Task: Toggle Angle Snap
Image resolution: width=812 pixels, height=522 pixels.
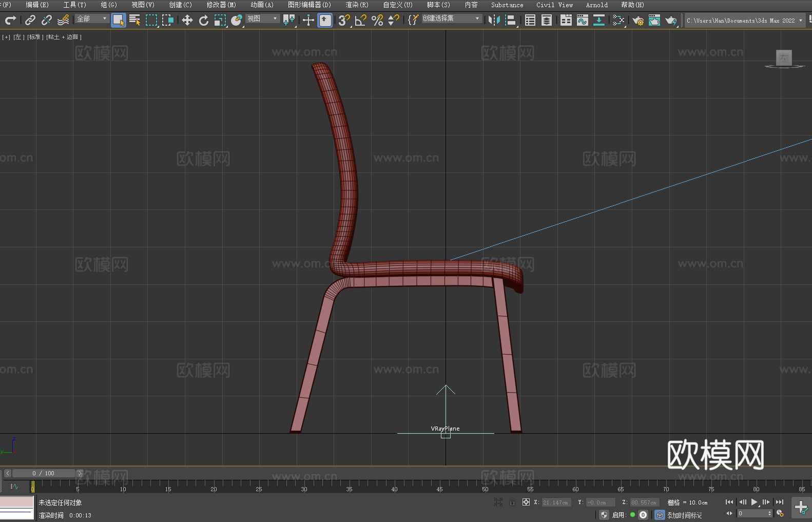Action: tap(361, 20)
